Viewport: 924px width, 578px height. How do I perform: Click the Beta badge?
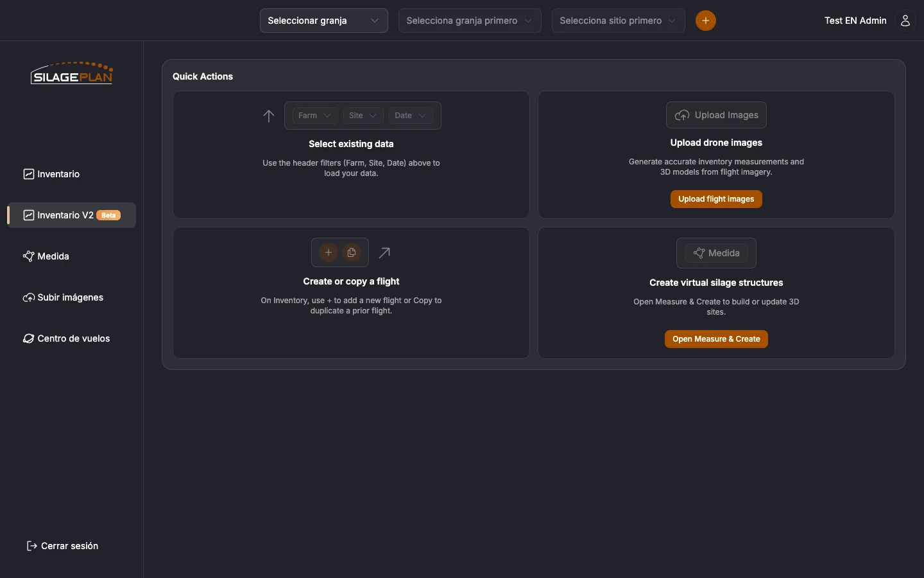(x=108, y=215)
